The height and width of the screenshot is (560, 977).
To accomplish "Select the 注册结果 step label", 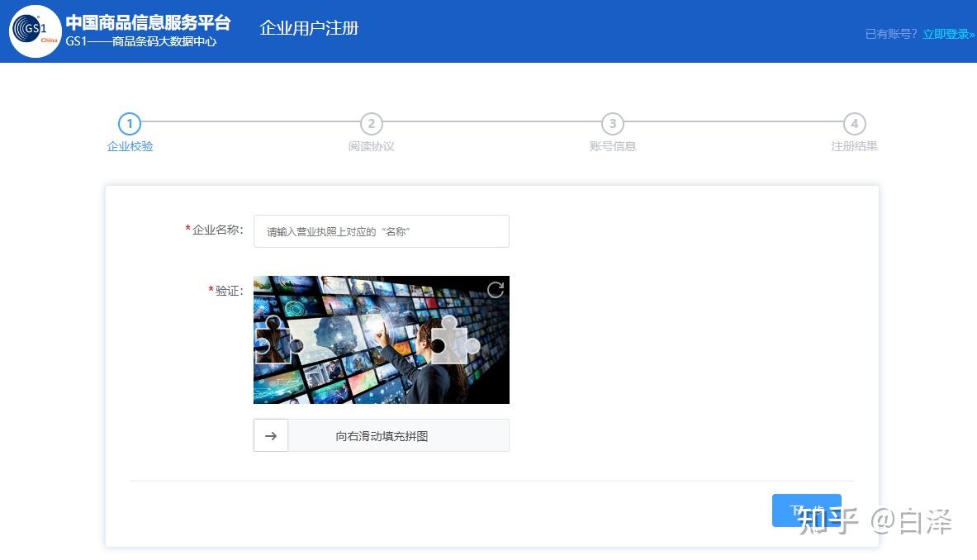I will tap(854, 146).
